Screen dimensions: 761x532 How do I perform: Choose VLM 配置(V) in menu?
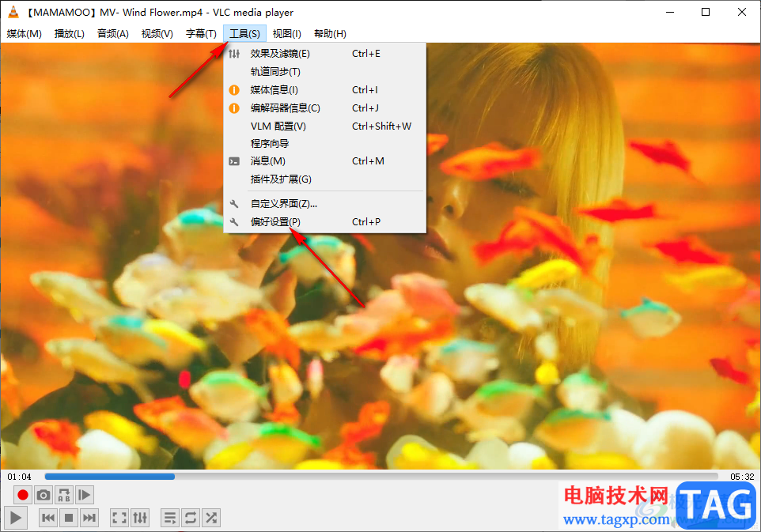(x=324, y=126)
